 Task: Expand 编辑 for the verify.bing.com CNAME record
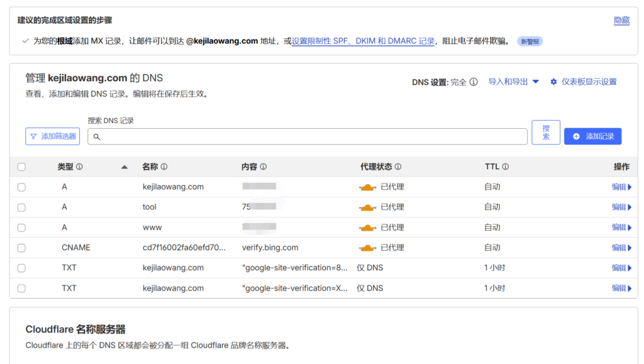pos(621,248)
